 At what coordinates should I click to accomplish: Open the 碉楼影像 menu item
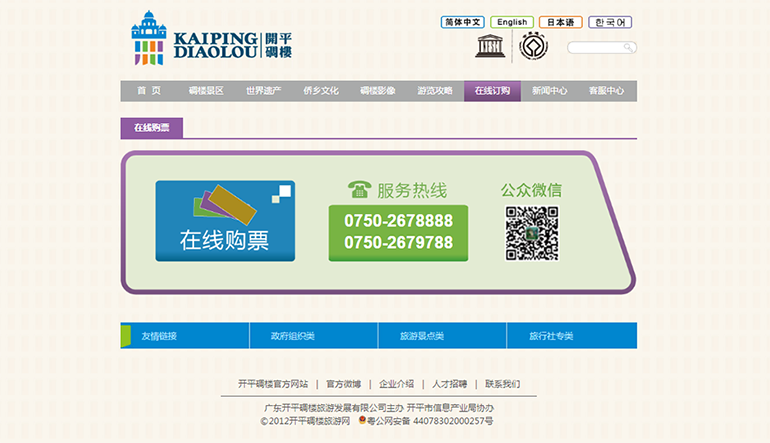point(378,91)
